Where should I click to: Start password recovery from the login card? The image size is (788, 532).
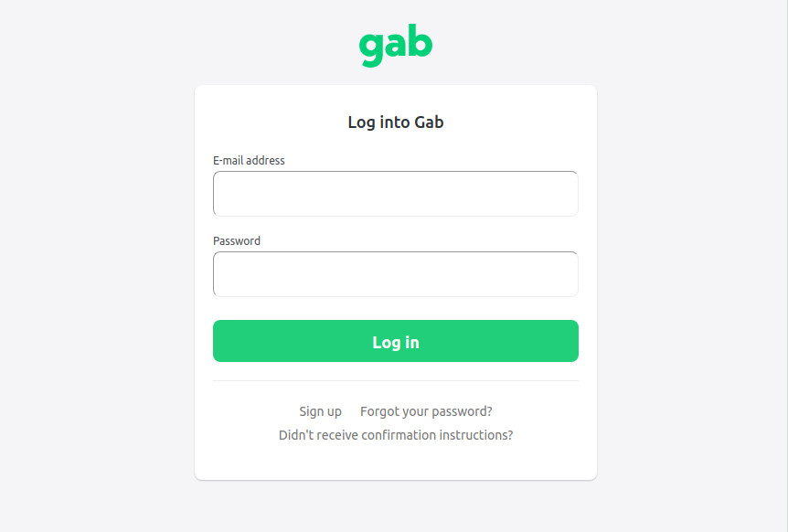426,411
